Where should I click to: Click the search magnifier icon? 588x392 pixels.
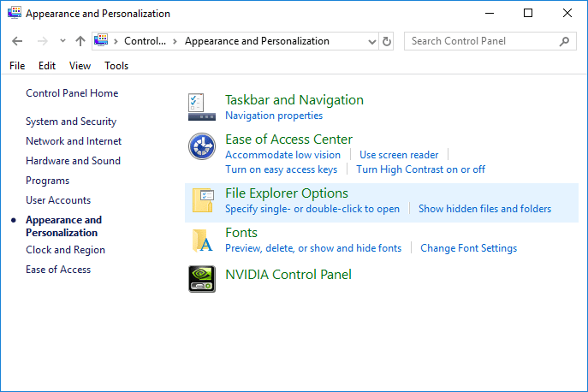pyautogui.click(x=564, y=41)
